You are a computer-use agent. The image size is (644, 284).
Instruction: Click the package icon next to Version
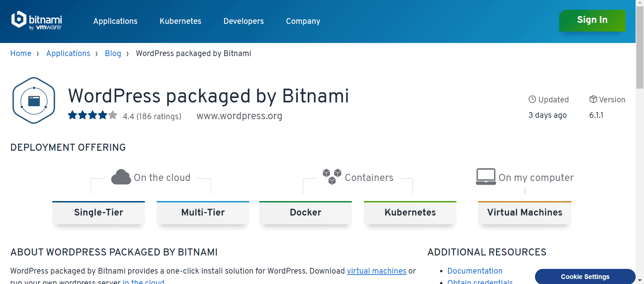(x=593, y=99)
